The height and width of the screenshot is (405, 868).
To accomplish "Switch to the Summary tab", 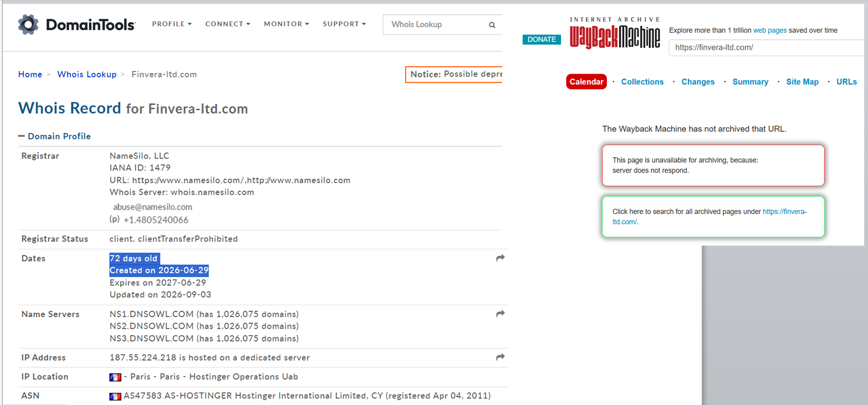I will pyautogui.click(x=750, y=82).
